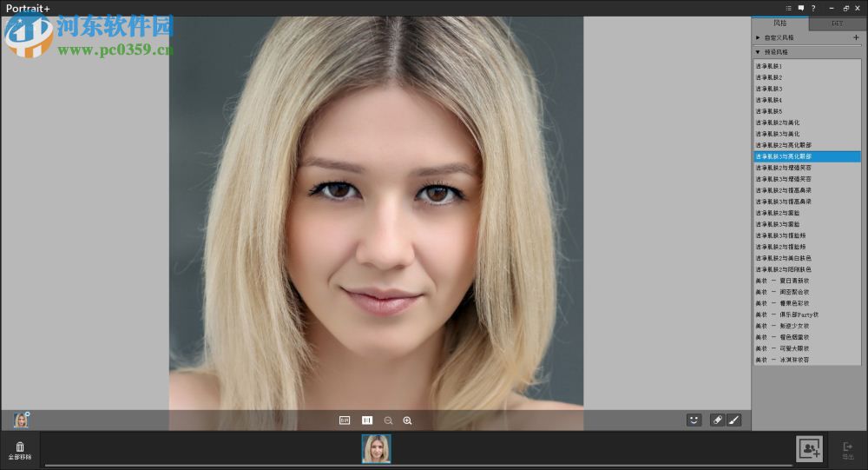Select the brush tool icon
Screen dimensions: 868x470
pyautogui.click(x=733, y=420)
